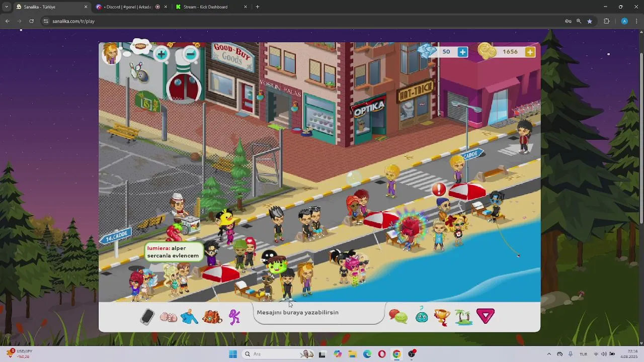Open File Explorer from taskbar
Screen dimensions: 644x362
(352, 354)
